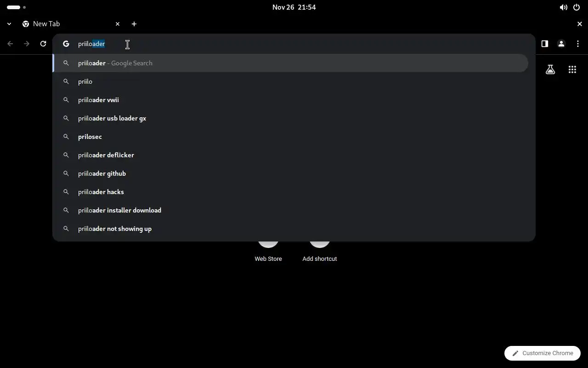Viewport: 588px width, 368px height.
Task: Click the Google icon in address bar
Action: [x=66, y=44]
